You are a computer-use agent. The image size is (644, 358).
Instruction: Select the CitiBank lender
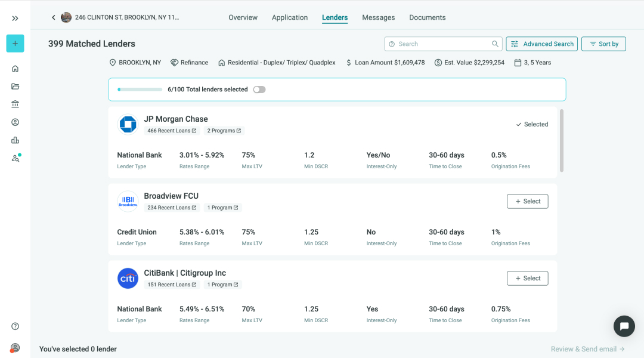coord(527,279)
